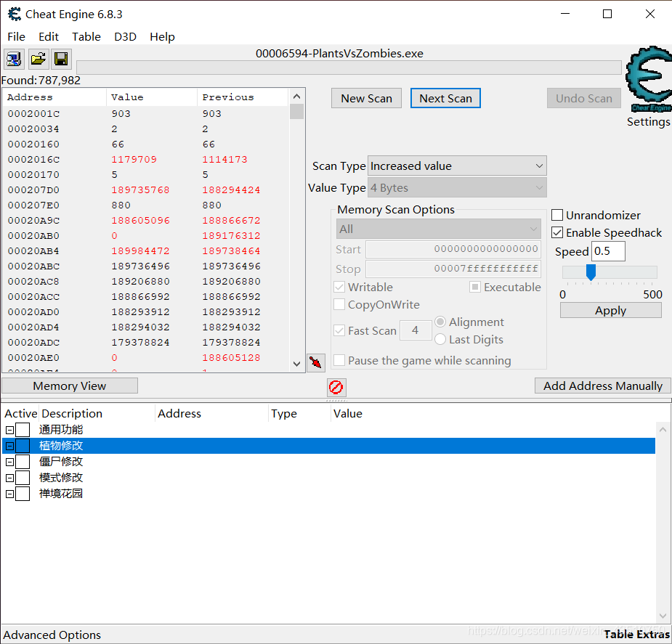Image resolution: width=672 pixels, height=644 pixels.
Task: Open the File menu
Action: pos(16,37)
